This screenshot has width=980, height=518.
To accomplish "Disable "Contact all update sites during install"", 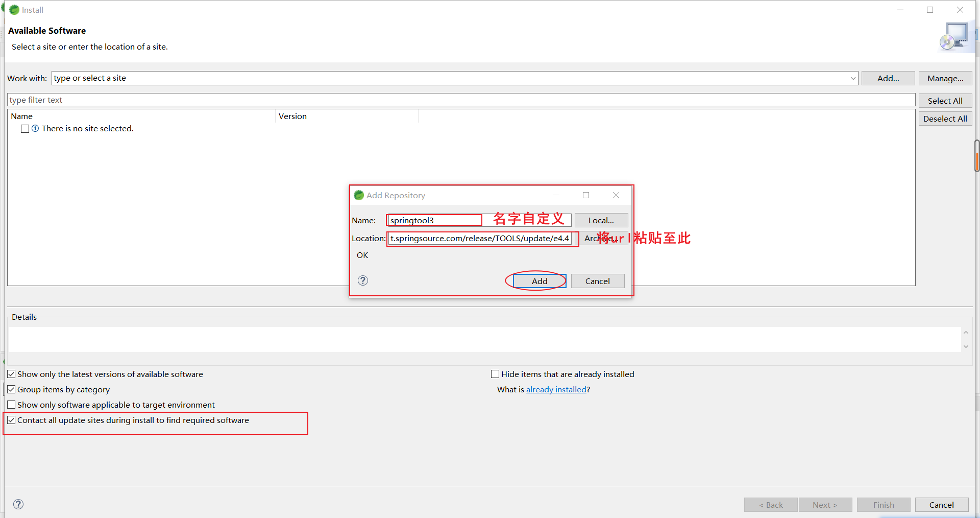I will (11, 419).
